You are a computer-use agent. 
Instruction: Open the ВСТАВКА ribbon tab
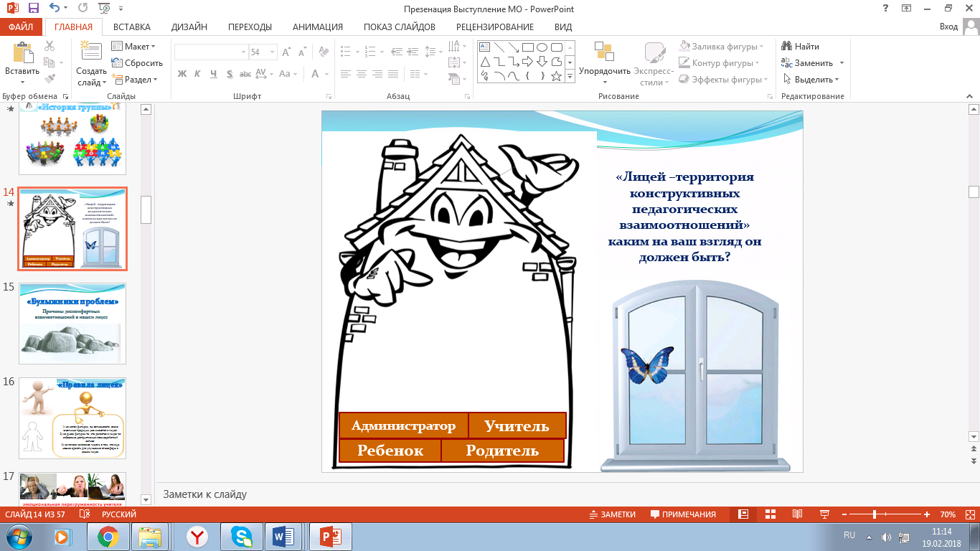click(131, 27)
